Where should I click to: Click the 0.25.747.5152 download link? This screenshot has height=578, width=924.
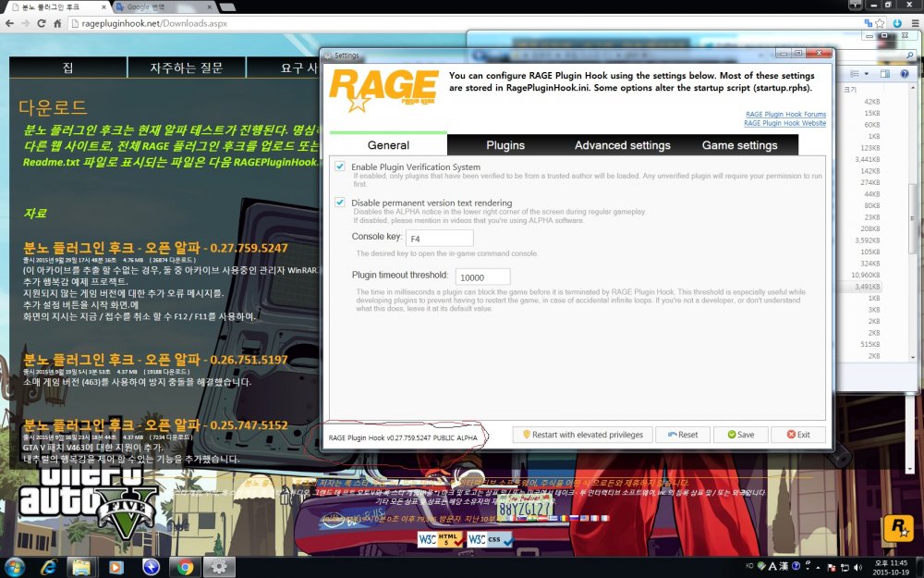pyautogui.click(x=155, y=424)
